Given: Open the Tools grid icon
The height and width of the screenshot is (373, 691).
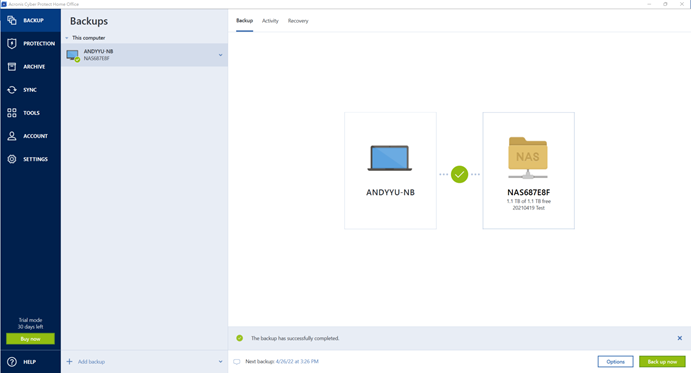Looking at the screenshot, I should (12, 113).
